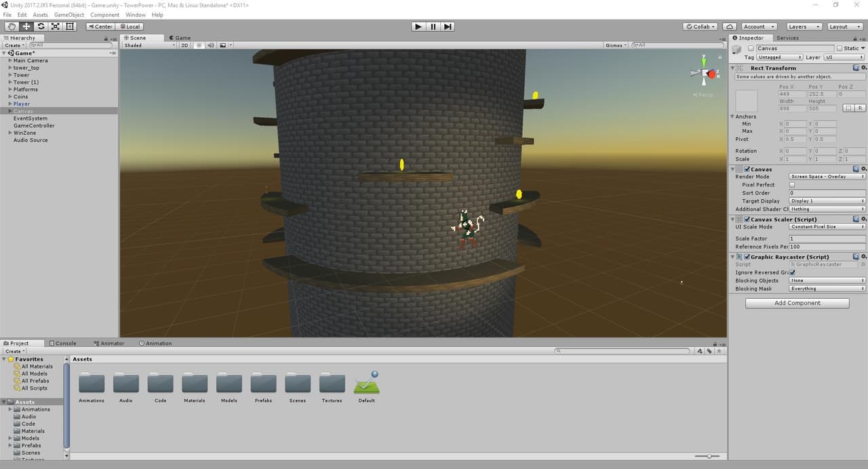
Task: Click the Scale Factor input field
Action: [x=827, y=239]
